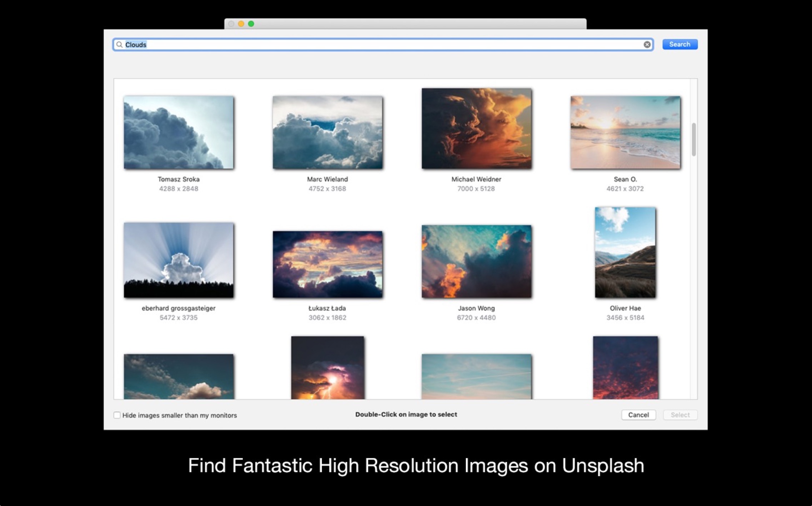The image size is (812, 506).
Task: Click the Cancel button
Action: pyautogui.click(x=638, y=415)
